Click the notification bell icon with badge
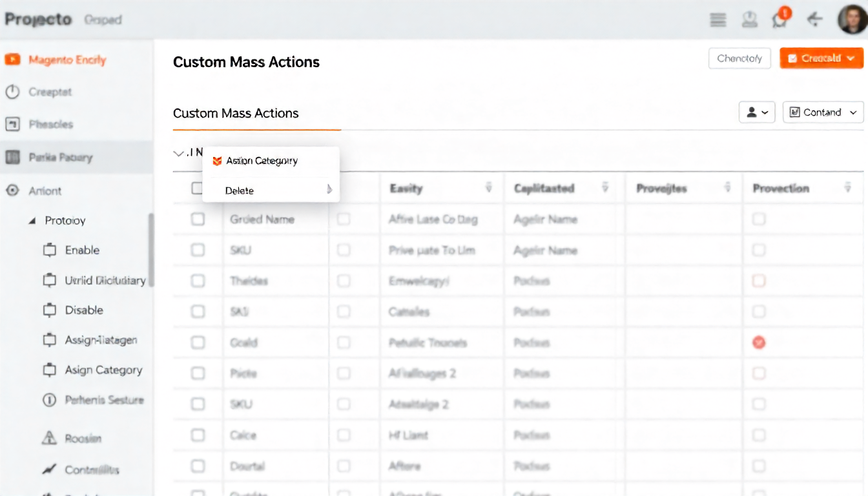This screenshot has width=868, height=496. click(781, 19)
